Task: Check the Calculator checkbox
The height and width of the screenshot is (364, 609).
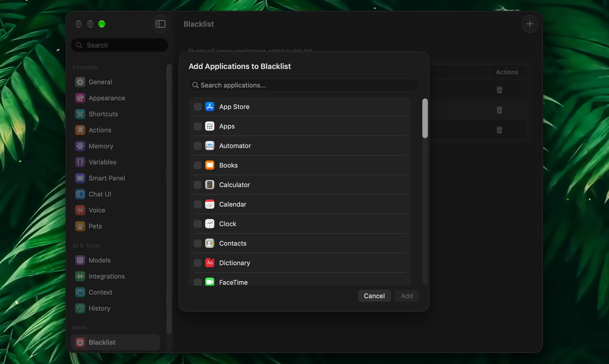Action: [198, 185]
